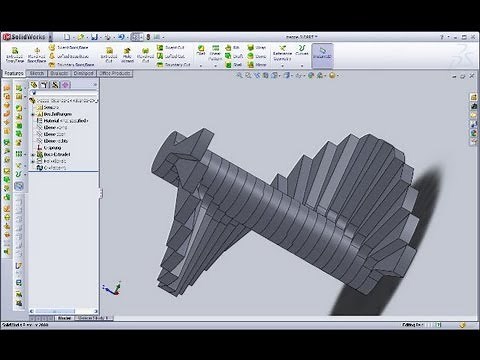Click the Print icon

108,37
